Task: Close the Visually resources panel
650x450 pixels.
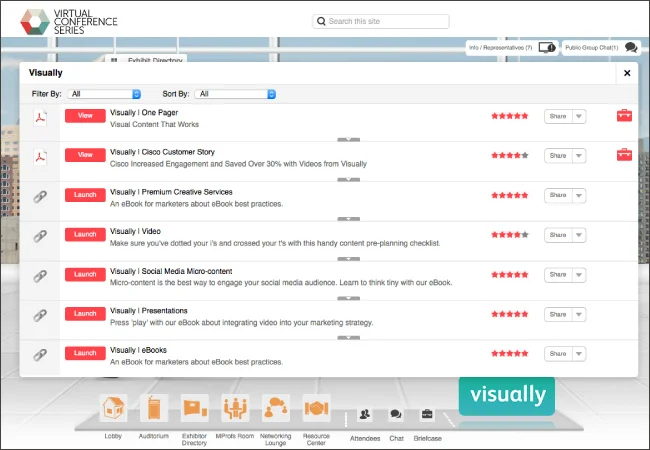Action: 627,73
